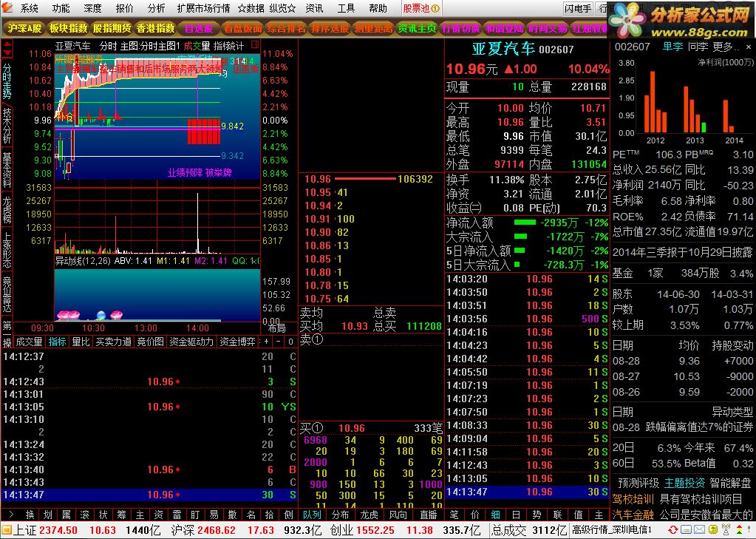This screenshot has height=539, width=756.
Task: Click the 布局 layout button
Action: [x=276, y=328]
